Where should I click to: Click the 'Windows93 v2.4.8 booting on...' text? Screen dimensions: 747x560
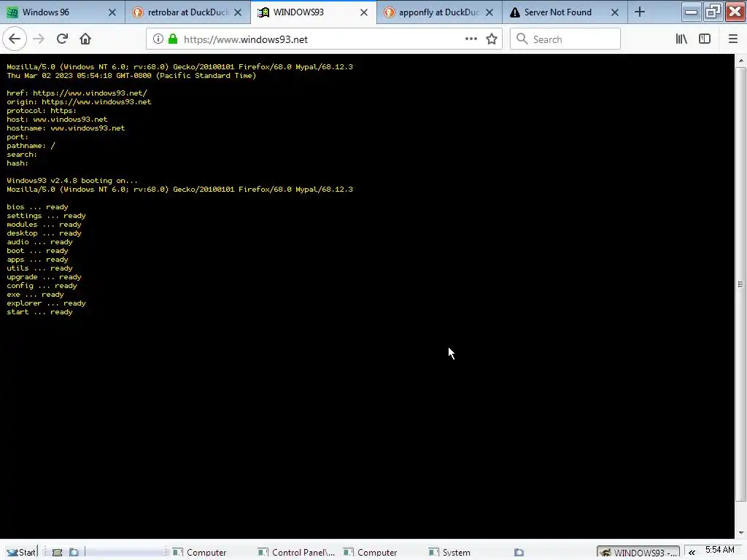click(x=72, y=181)
